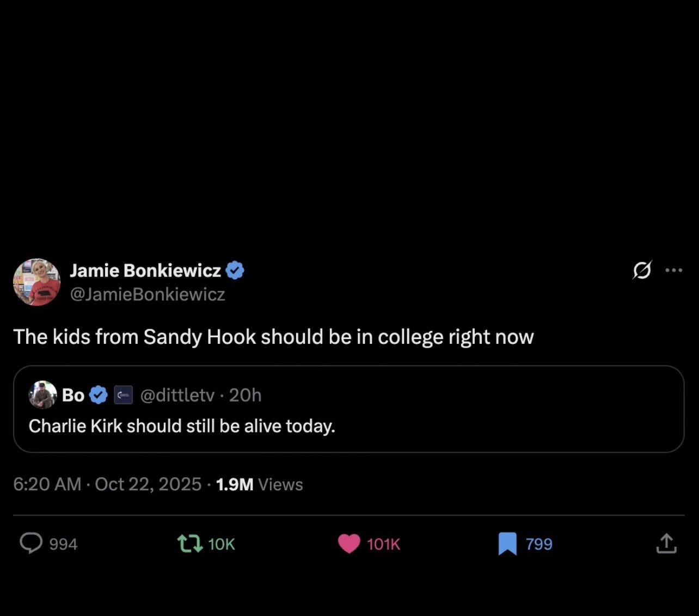Click Jamie Bonkiewicz's verified blue checkmark

click(x=235, y=270)
